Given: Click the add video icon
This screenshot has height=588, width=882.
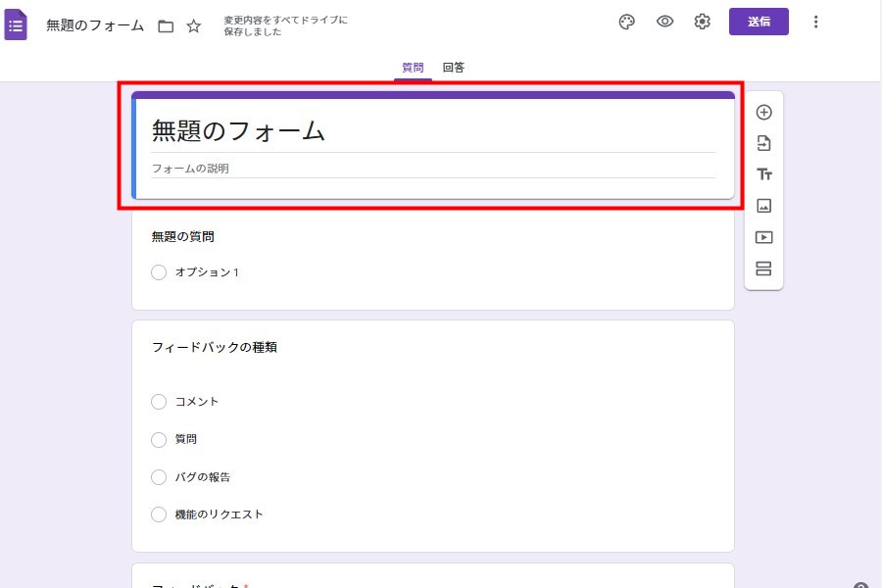Looking at the screenshot, I should (764, 237).
